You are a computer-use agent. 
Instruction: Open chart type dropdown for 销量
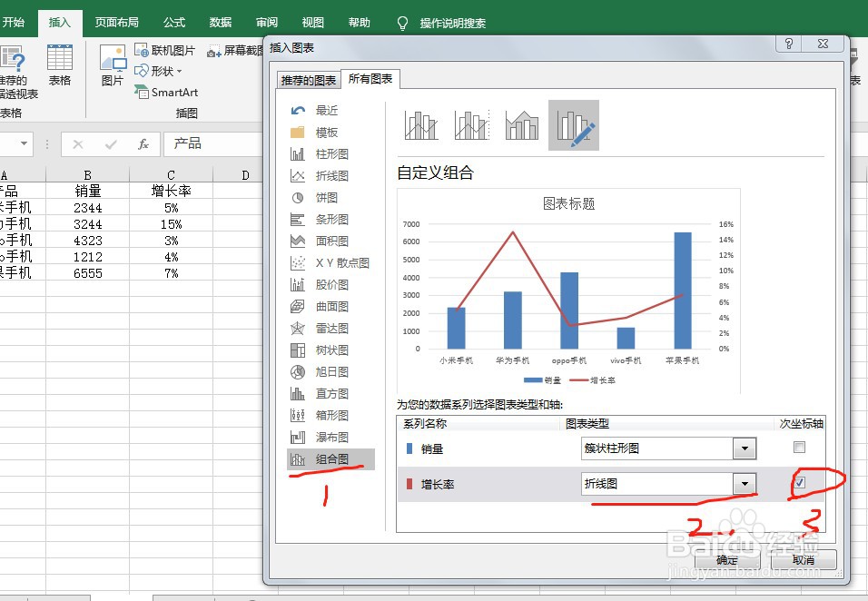(745, 448)
